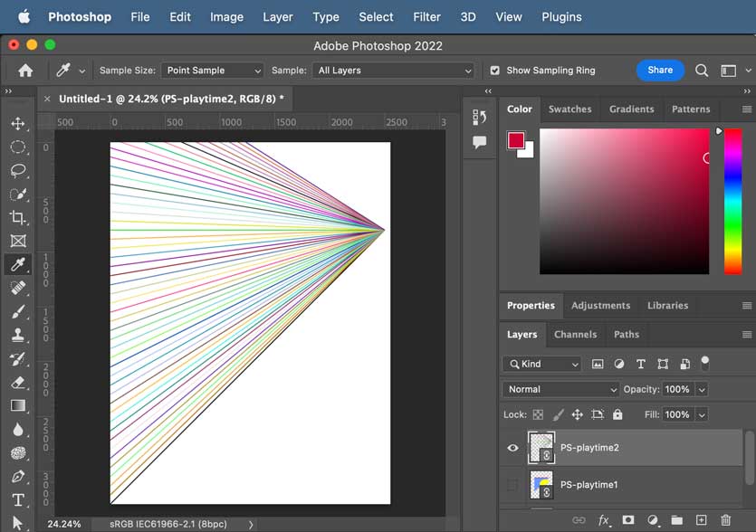756x532 pixels.
Task: Select the Crop tool
Action: point(18,217)
